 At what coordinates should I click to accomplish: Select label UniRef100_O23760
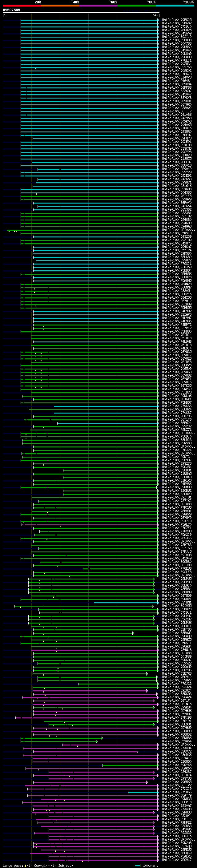click(177, 67)
